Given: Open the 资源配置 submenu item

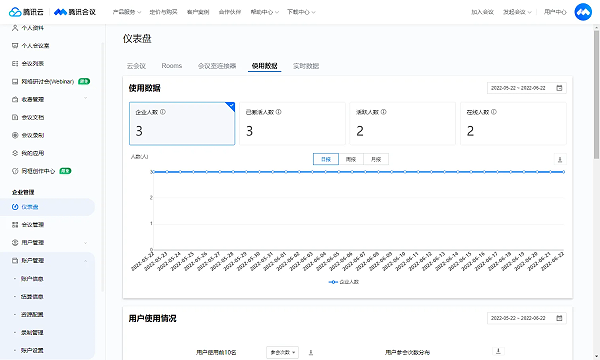Looking at the screenshot, I should click(32, 314).
